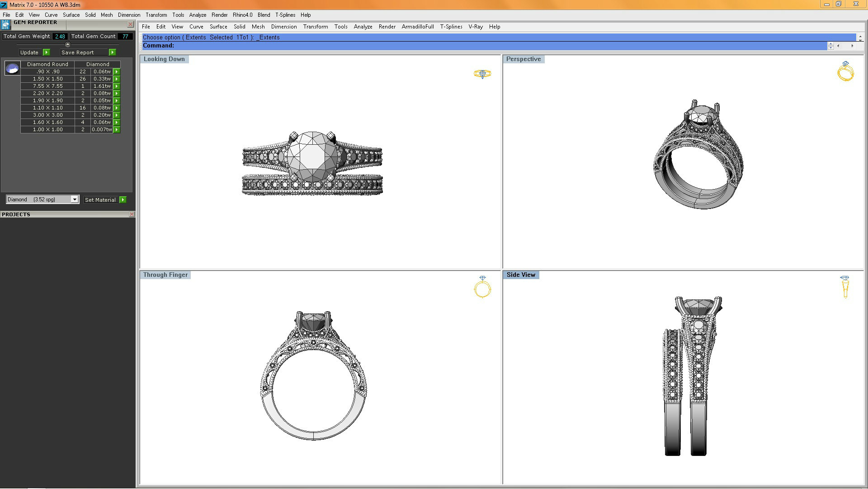This screenshot has height=489, width=868.
Task: Collapse the Gem Reporter section with up arrow
Action: coord(68,44)
